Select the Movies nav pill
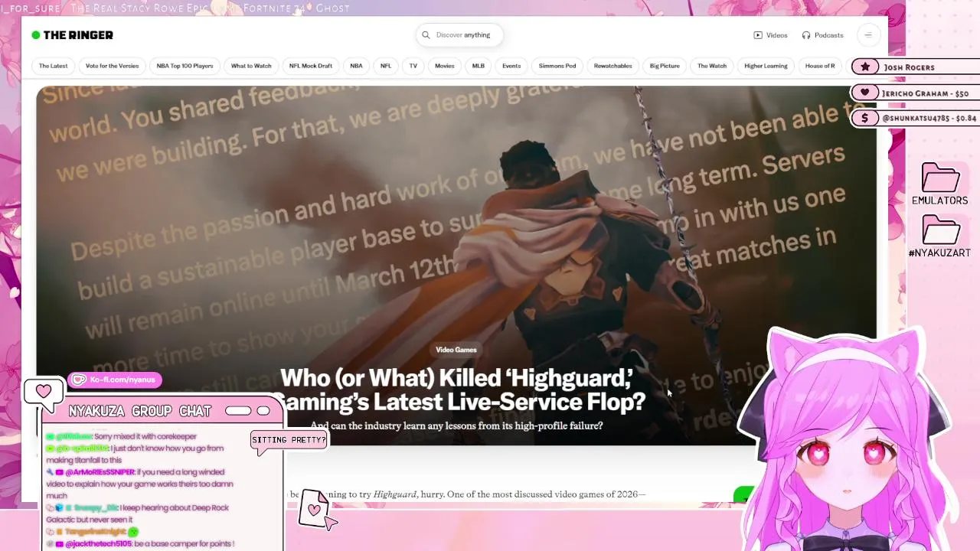980x551 pixels. pyautogui.click(x=445, y=66)
